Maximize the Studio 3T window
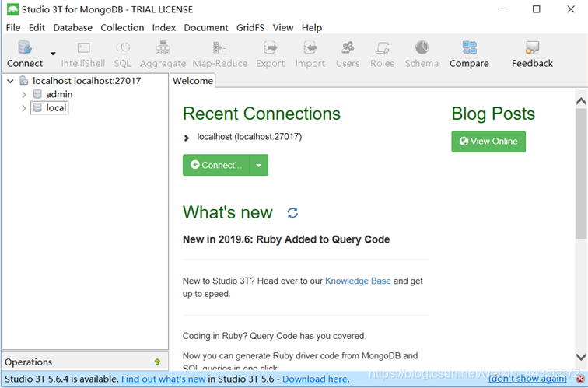588x388 pixels. (536, 9)
